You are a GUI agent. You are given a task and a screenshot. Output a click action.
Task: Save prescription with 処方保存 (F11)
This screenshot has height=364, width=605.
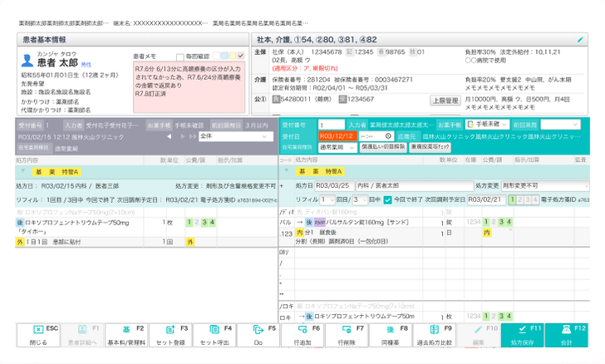point(523,335)
